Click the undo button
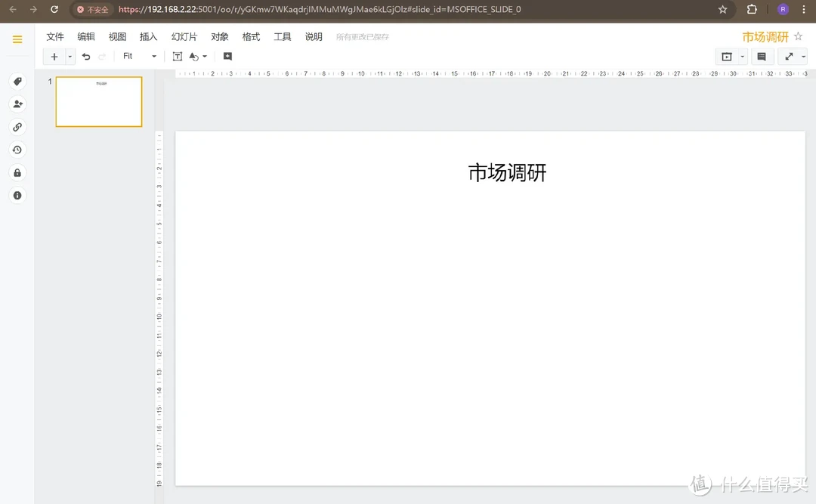 85,56
